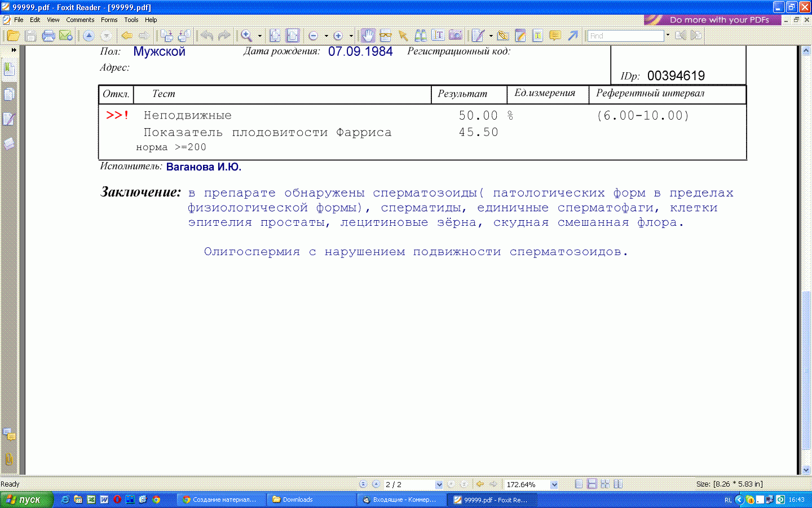Click inside the Find search field
812x508 pixels.
625,36
